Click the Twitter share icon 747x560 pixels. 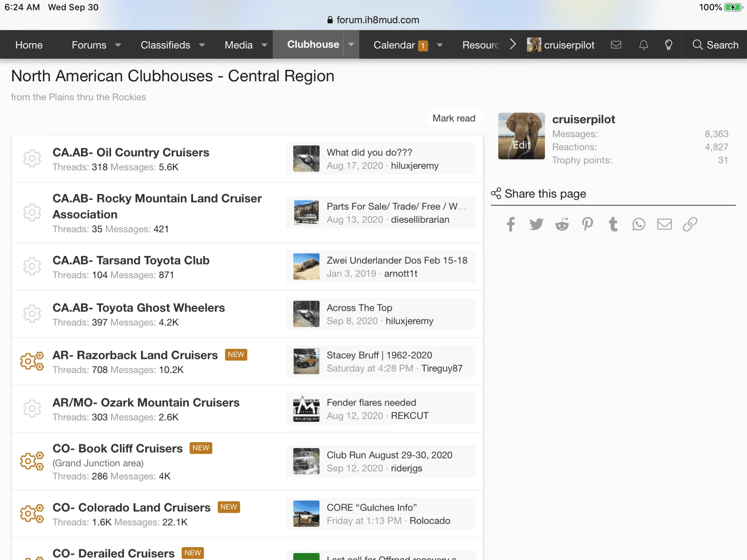pos(536,224)
